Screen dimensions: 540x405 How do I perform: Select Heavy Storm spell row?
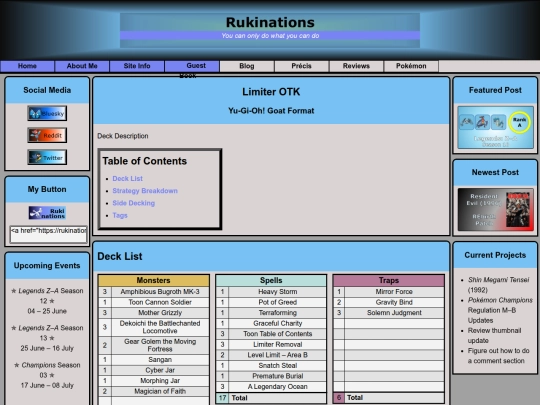(271, 292)
